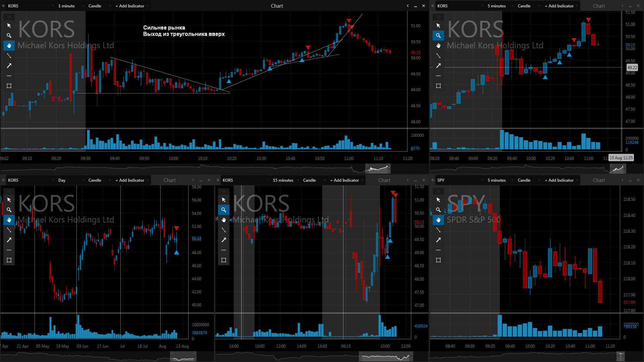
Task: Open the Candle chart type dropdown in 1 minute chart
Action: tap(99, 6)
